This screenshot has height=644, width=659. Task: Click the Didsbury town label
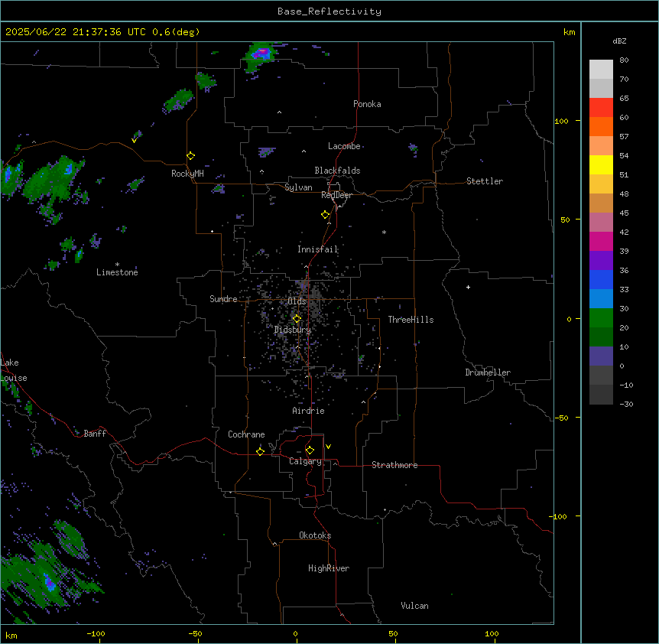coord(293,330)
